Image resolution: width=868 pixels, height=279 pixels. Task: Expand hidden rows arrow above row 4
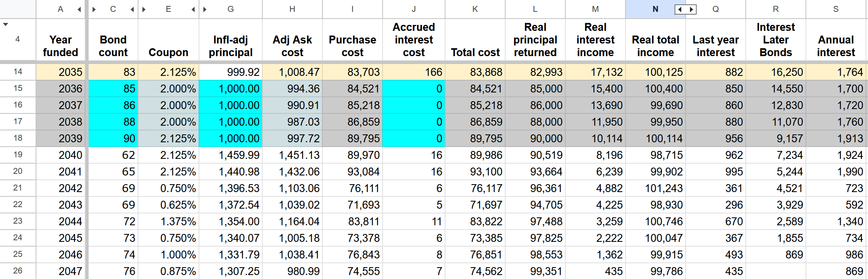point(6,25)
